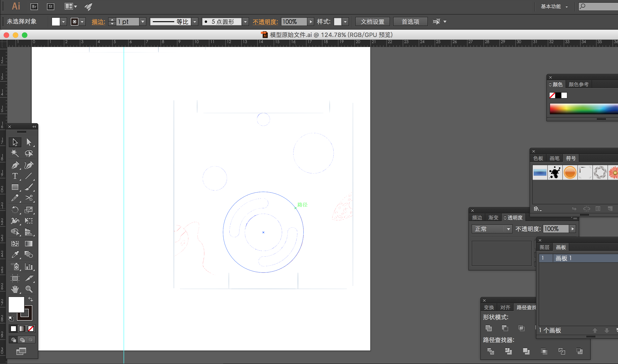The image size is (618, 364).
Task: Open stroke weight dropdown next to 1 pt
Action: [143, 22]
